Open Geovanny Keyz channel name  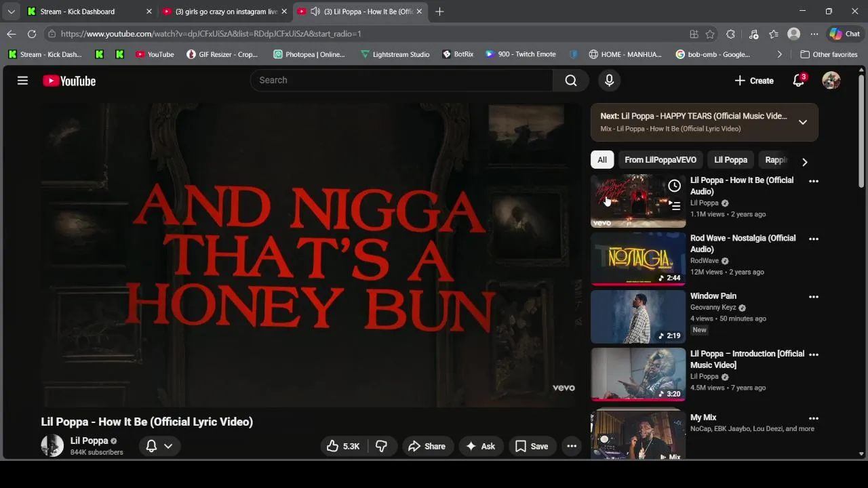(x=713, y=307)
